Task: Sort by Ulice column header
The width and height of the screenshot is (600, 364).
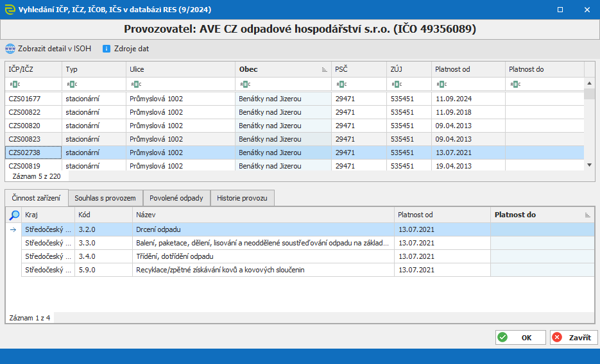Action: [x=180, y=69]
